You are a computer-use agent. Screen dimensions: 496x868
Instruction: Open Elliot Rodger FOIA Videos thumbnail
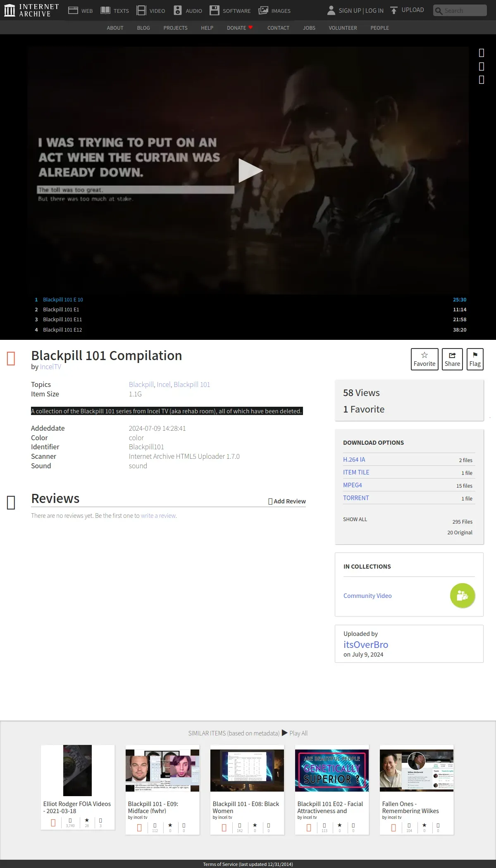(77, 770)
